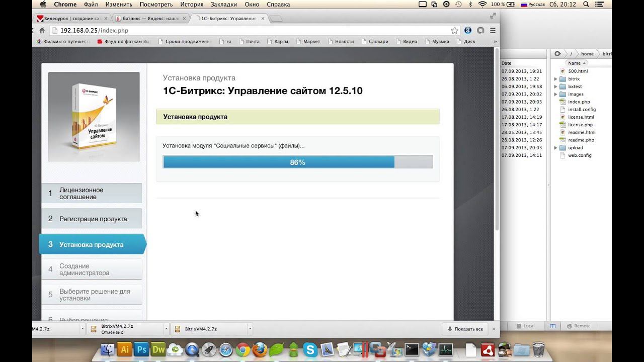Screen dimensions: 644x362
Task: Click the Bluetooth menu bar icon
Action: click(470, 5)
